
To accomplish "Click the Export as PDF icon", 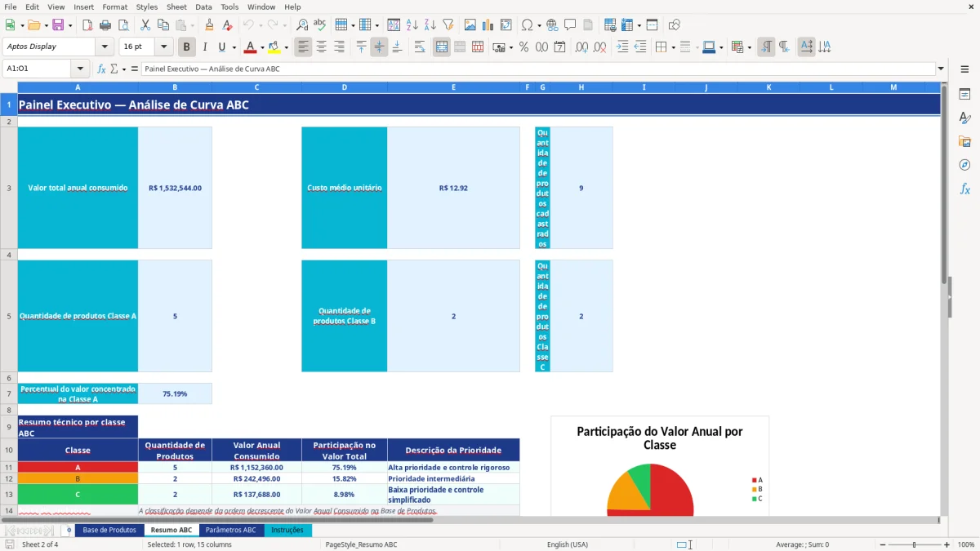I will tap(87, 25).
